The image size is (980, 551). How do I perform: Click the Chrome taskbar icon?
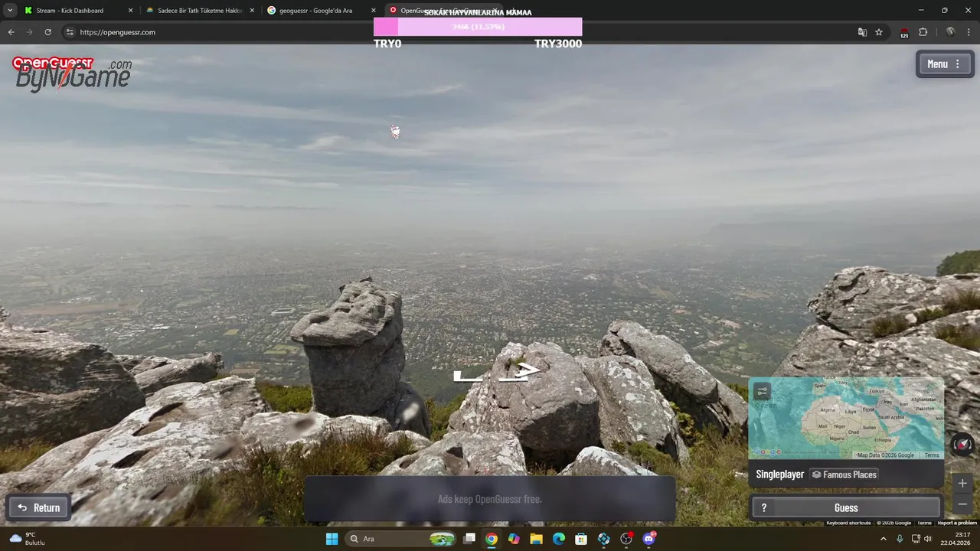pos(492,539)
